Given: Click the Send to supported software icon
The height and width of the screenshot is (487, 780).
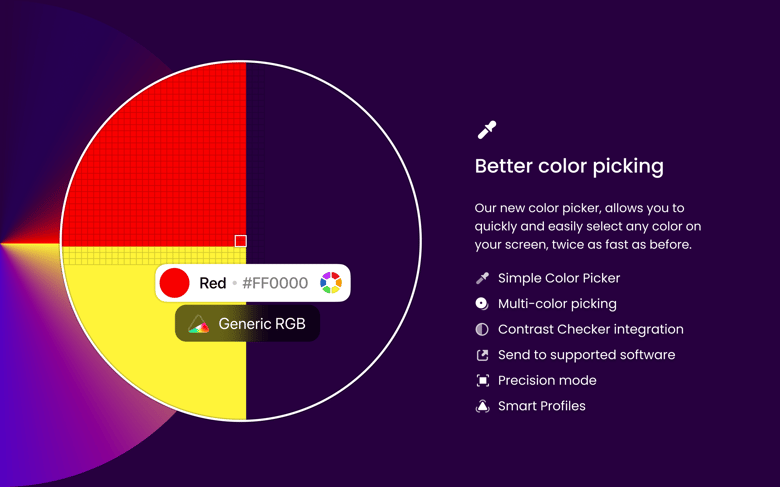Looking at the screenshot, I should tap(482, 355).
